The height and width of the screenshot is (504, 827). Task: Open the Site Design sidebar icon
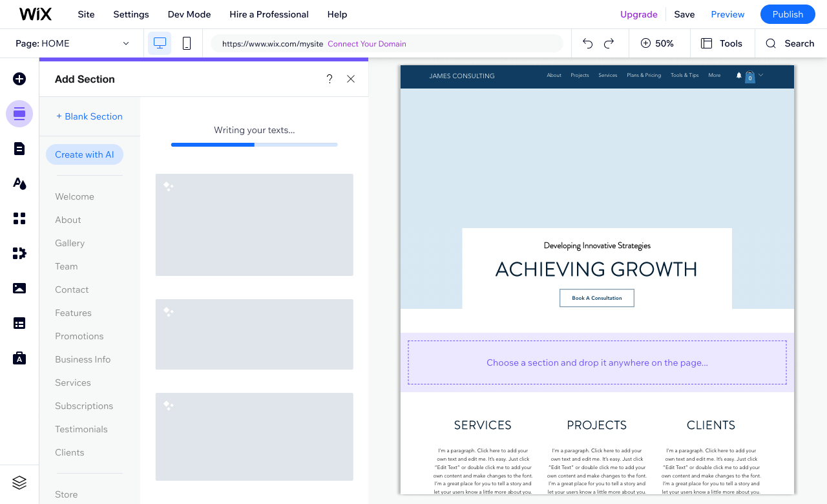(x=19, y=184)
